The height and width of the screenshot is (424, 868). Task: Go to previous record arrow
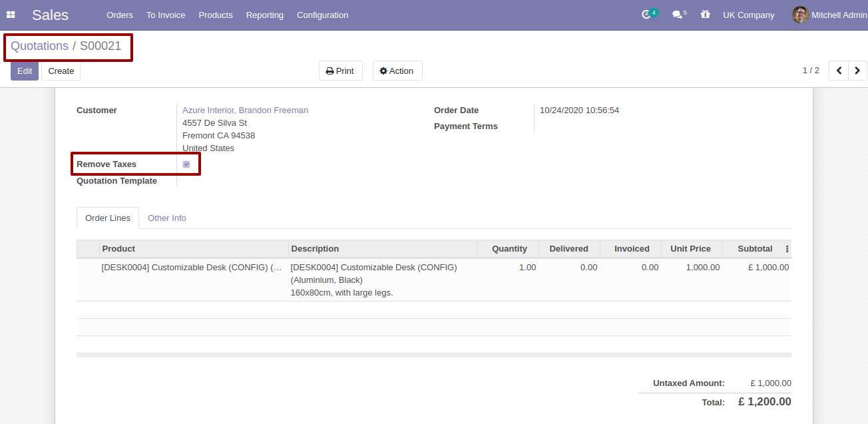[839, 71]
